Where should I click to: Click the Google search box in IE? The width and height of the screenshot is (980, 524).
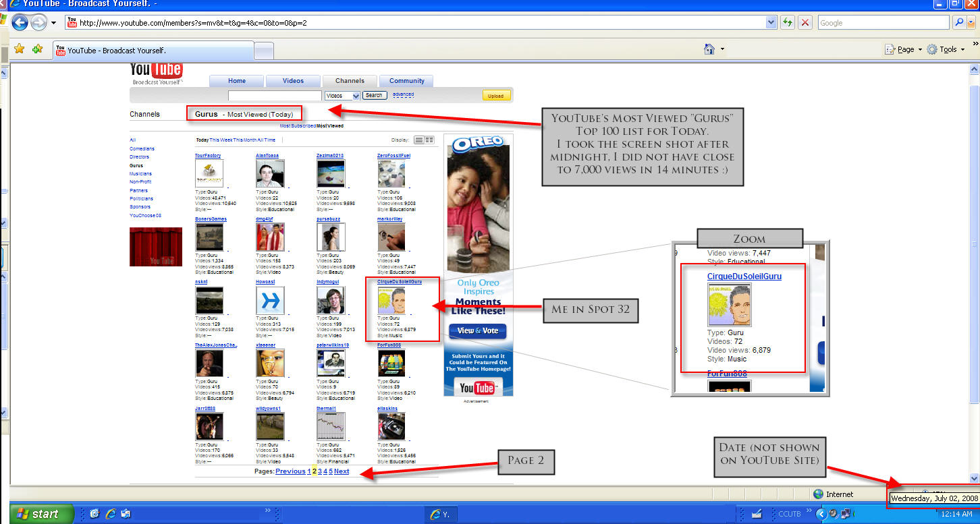[883, 23]
